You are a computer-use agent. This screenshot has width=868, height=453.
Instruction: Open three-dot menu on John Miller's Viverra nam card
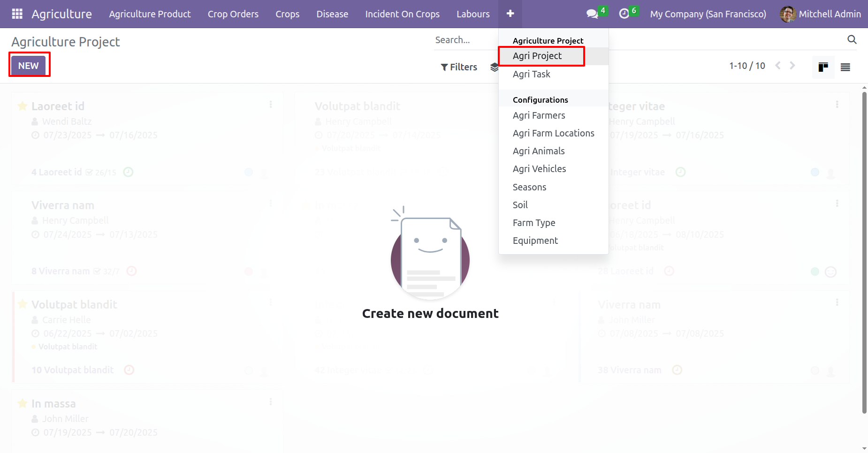(x=837, y=302)
